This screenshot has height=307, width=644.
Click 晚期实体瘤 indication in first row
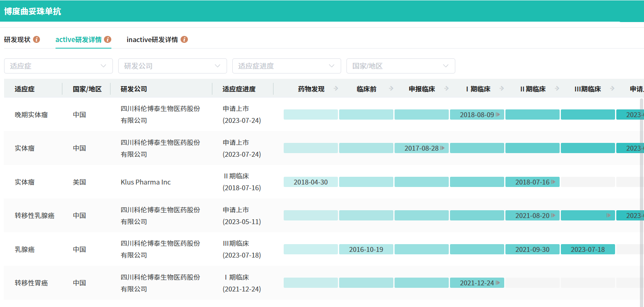(31, 115)
